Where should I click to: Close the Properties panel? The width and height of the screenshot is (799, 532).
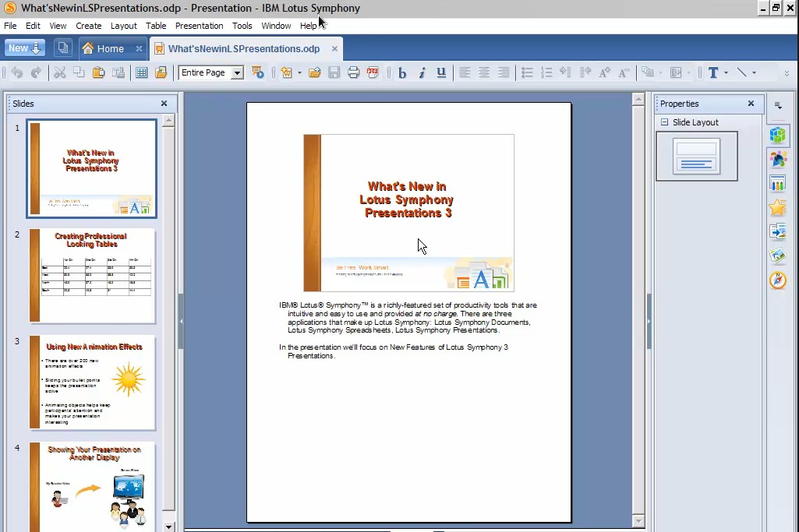751,104
